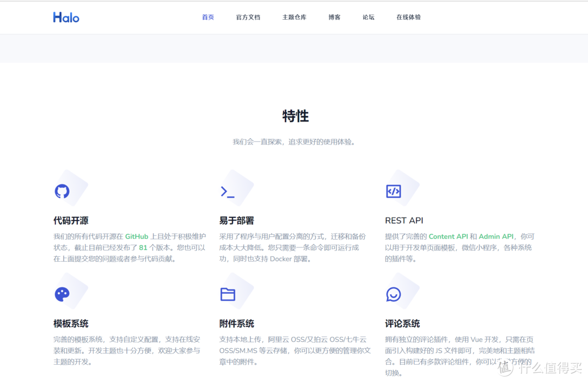This screenshot has height=382, width=588.
Task: Click the palette icon for 模板系统
Action: click(62, 294)
